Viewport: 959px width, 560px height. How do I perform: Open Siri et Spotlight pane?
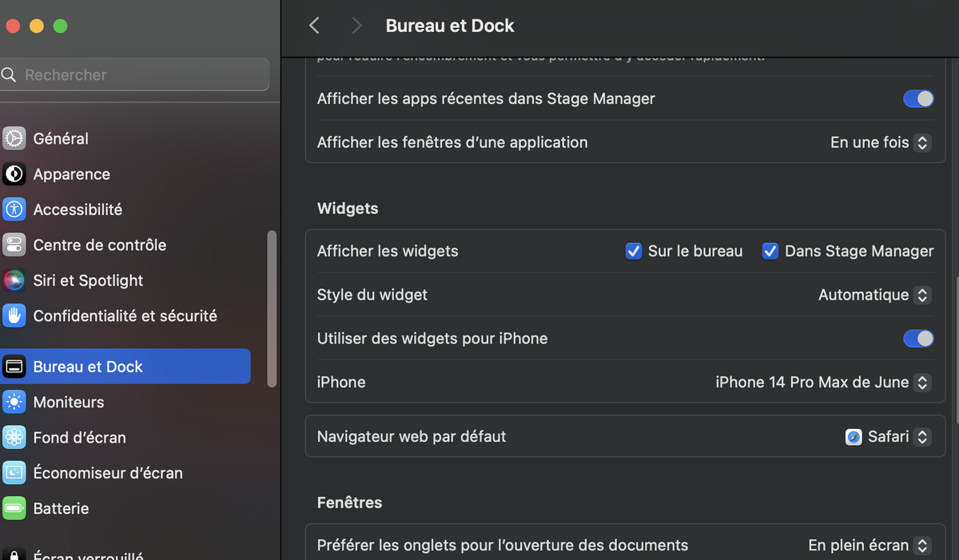(125, 280)
